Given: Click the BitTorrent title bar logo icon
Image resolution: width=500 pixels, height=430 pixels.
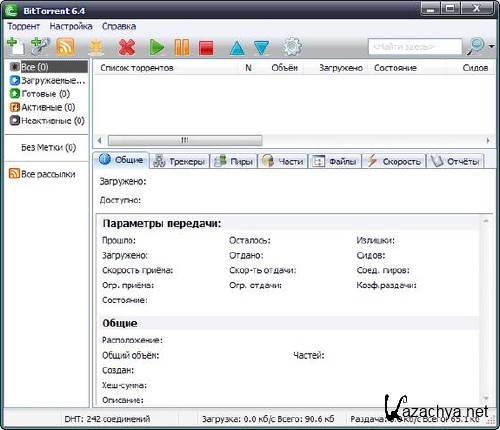Looking at the screenshot, I should click(x=11, y=10).
